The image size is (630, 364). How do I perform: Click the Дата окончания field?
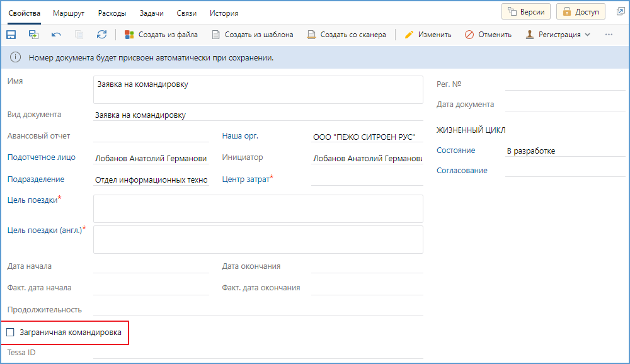(367, 267)
